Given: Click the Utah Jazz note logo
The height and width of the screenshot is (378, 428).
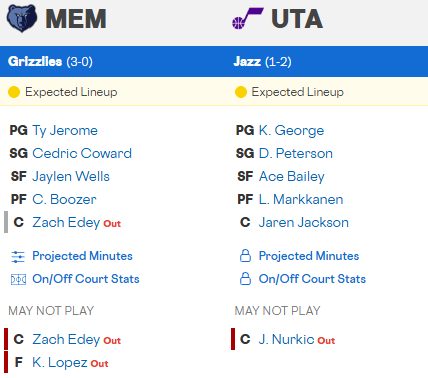Looking at the screenshot, I should pyautogui.click(x=247, y=18).
